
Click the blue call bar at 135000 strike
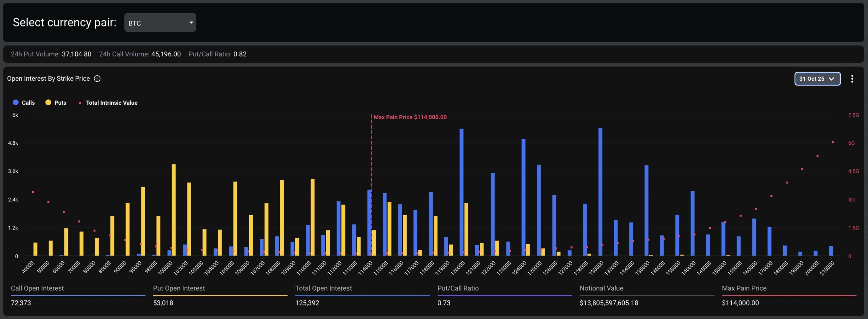(x=646, y=210)
